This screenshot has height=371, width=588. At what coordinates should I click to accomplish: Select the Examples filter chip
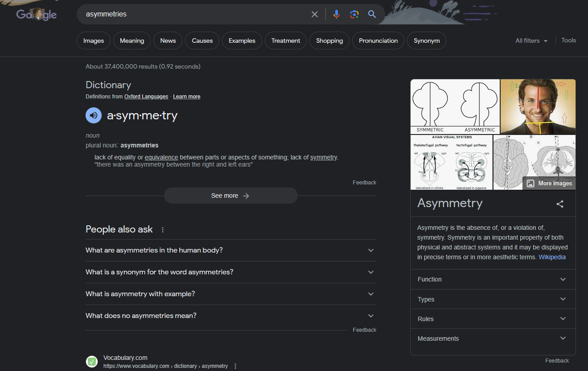pyautogui.click(x=242, y=41)
